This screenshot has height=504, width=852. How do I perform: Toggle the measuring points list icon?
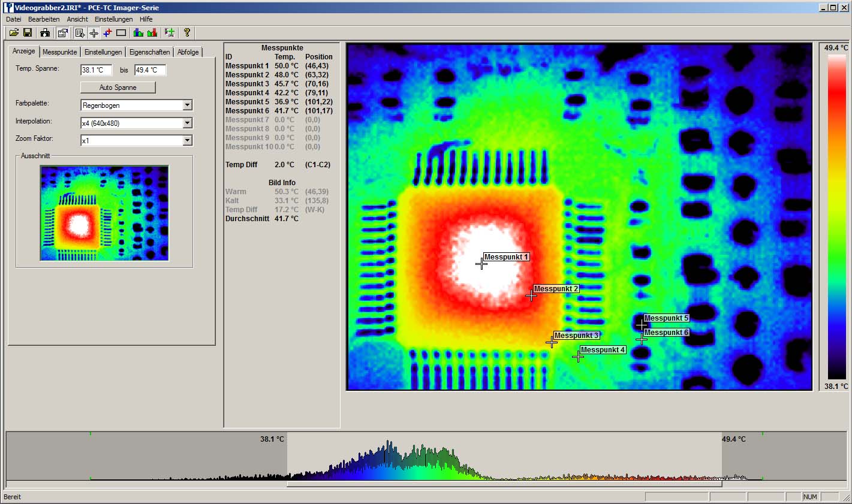pyautogui.click(x=80, y=32)
